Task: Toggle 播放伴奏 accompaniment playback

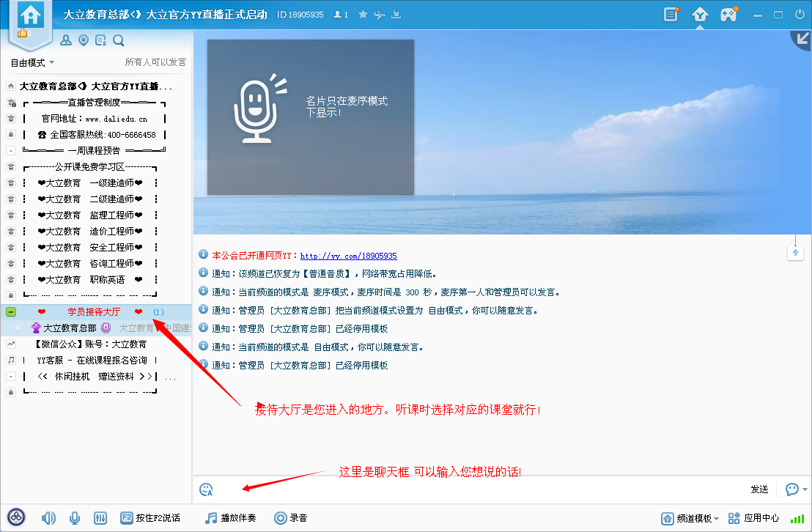Action: (x=230, y=518)
